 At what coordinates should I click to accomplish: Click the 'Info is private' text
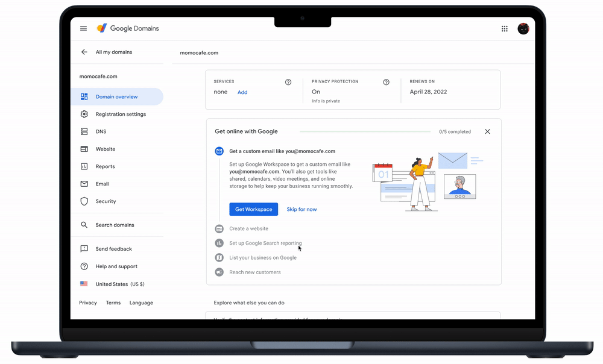click(x=326, y=101)
